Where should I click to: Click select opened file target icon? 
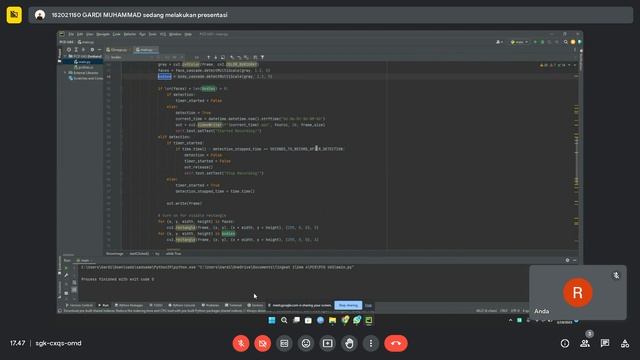(69, 49)
